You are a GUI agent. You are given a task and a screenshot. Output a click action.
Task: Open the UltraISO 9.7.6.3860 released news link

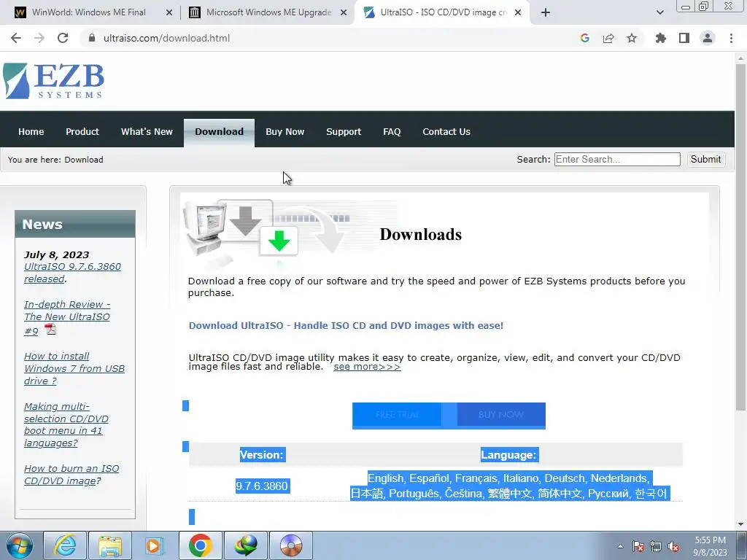pyautogui.click(x=72, y=273)
